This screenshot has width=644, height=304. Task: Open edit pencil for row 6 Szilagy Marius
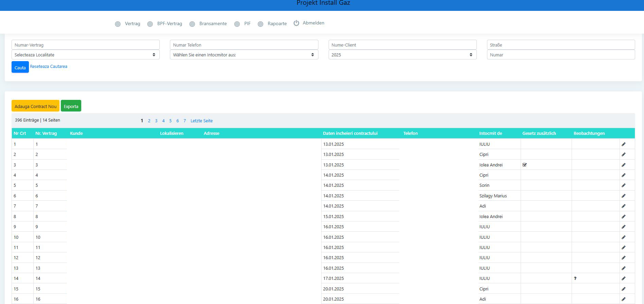(623, 196)
